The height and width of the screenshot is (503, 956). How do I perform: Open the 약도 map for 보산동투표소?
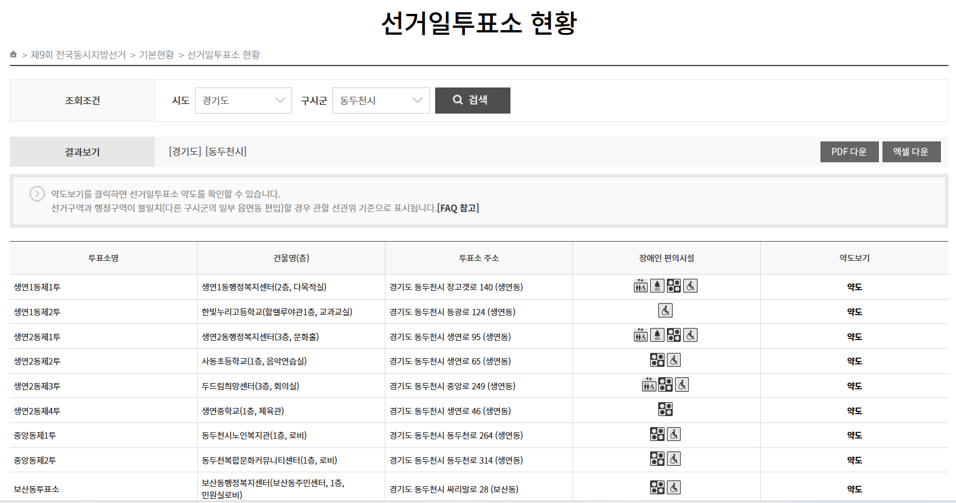pyautogui.click(x=854, y=489)
